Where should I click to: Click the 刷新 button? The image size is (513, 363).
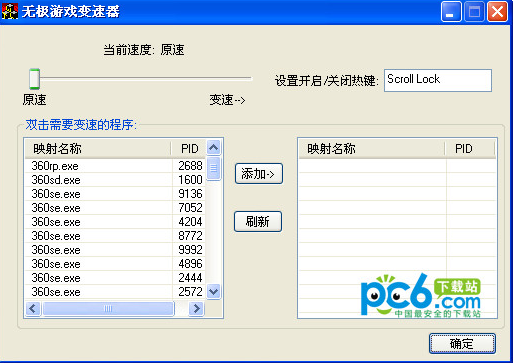(258, 221)
